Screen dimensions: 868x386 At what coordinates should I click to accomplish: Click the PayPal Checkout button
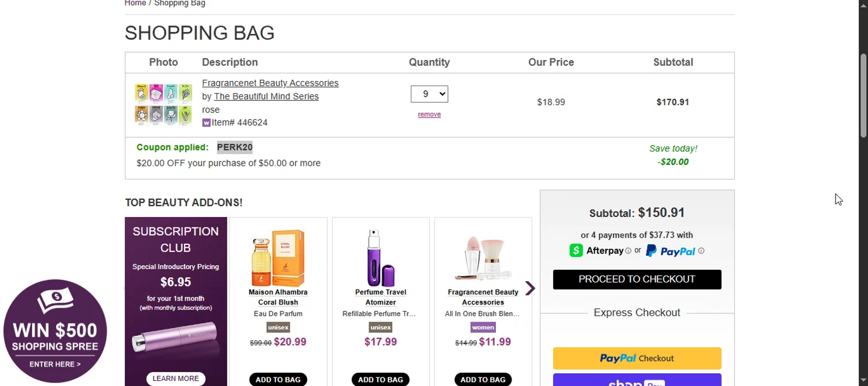(637, 358)
